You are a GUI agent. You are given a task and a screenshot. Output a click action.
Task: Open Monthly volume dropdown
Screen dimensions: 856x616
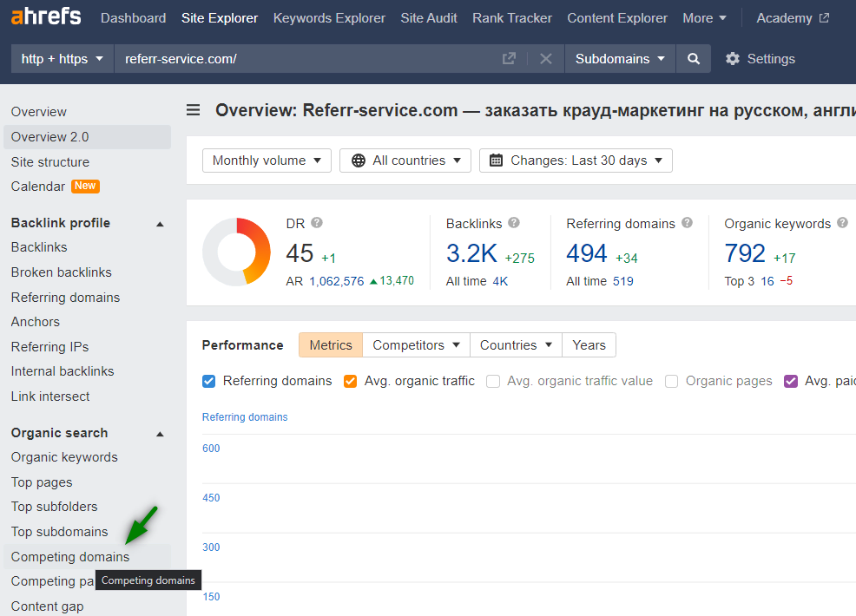(x=267, y=161)
